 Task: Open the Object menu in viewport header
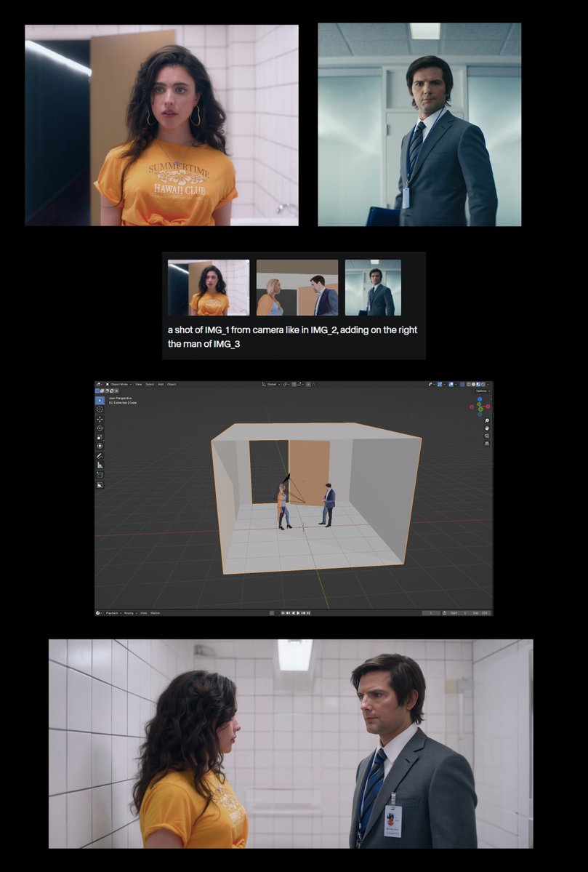(172, 384)
